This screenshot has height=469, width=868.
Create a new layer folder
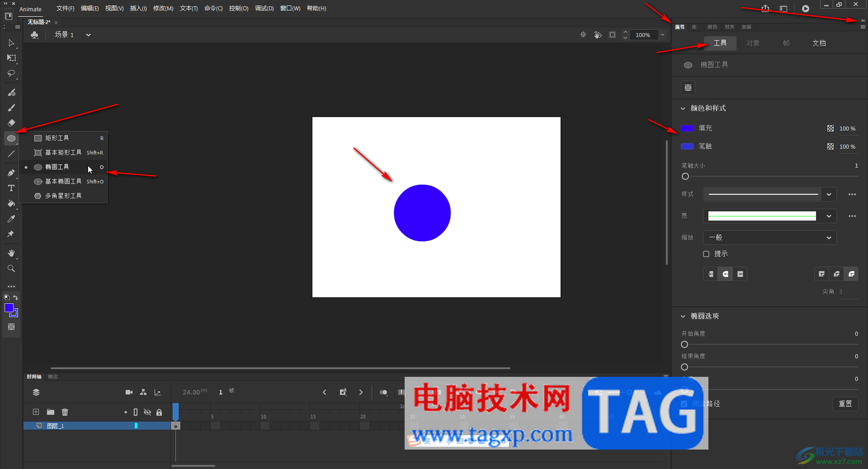point(51,412)
